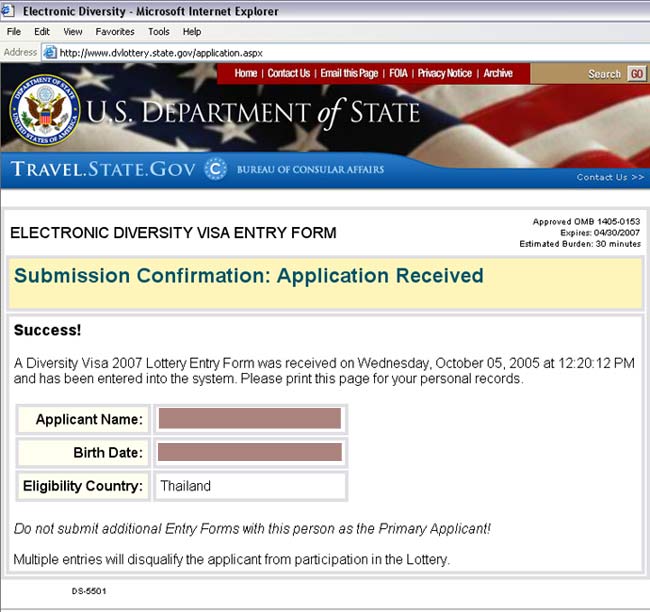
Task: Click the page icon beside the URL
Action: pyautogui.click(x=49, y=52)
